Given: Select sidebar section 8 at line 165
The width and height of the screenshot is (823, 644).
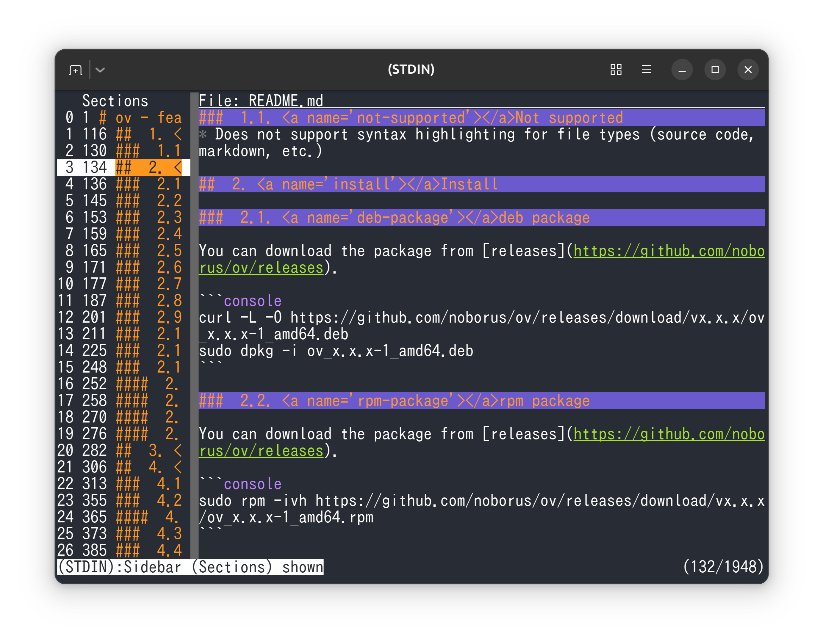Looking at the screenshot, I should (123, 251).
